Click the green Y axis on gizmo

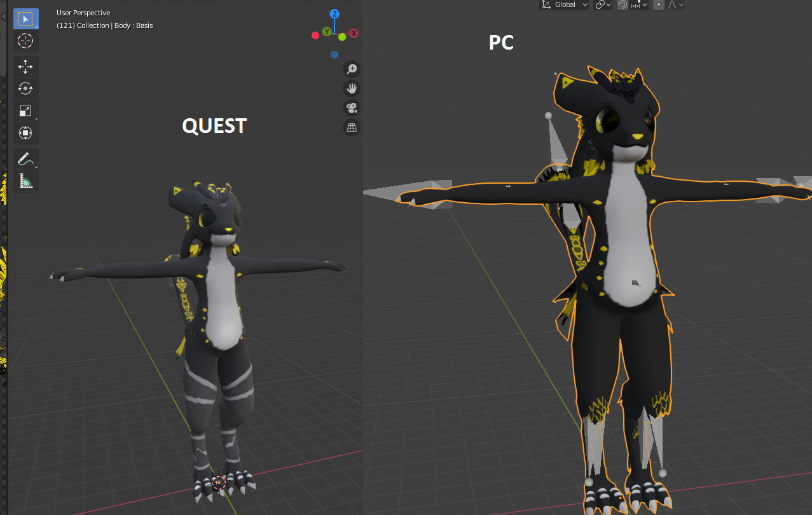(x=327, y=31)
